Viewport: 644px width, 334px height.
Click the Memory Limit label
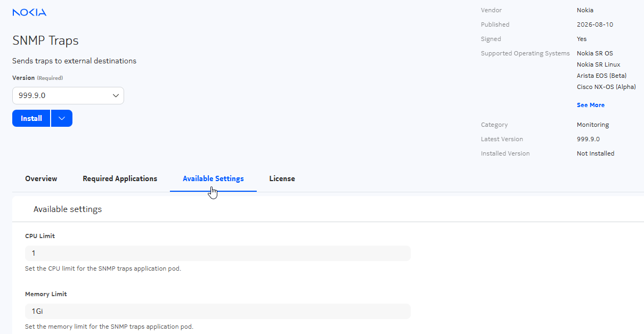click(x=46, y=294)
